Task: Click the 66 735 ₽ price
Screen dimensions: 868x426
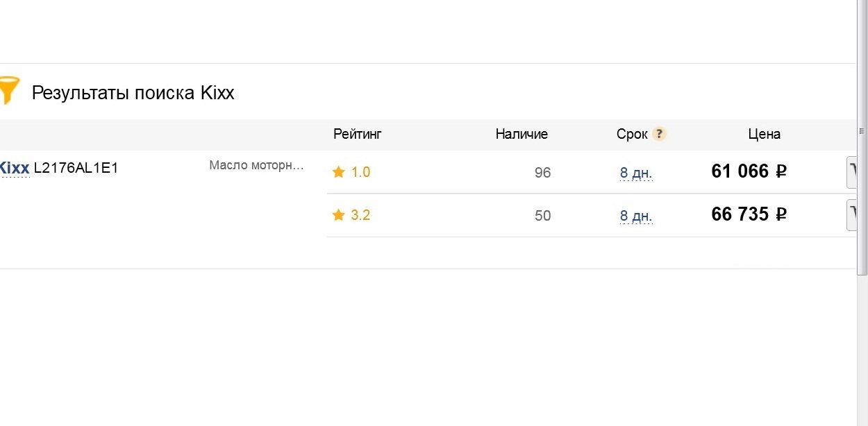Action: click(x=749, y=214)
